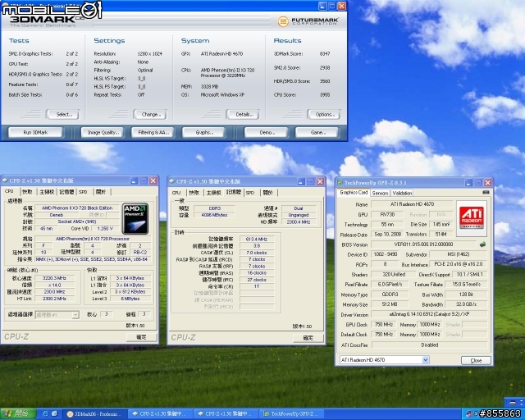
Task: Click 確定 in the left CPU-Z window
Action: (x=141, y=337)
